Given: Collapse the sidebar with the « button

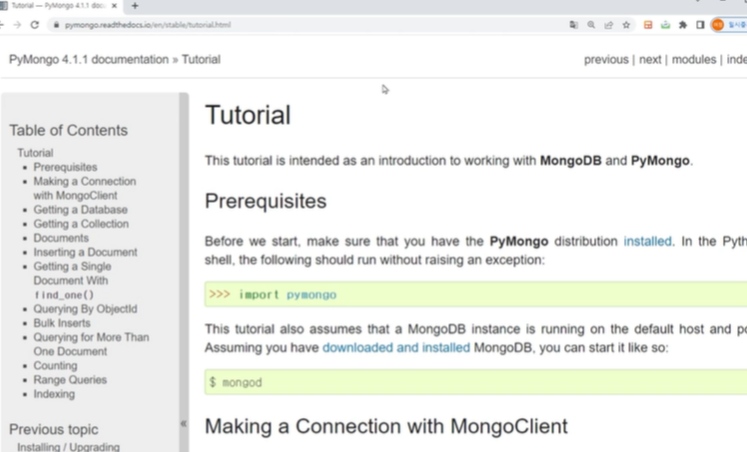Looking at the screenshot, I should tap(183, 423).
